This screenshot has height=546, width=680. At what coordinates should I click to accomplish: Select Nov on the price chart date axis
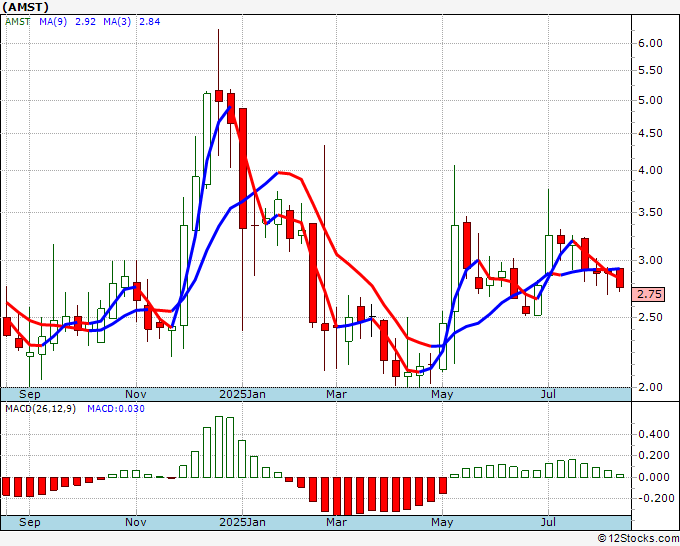136,394
